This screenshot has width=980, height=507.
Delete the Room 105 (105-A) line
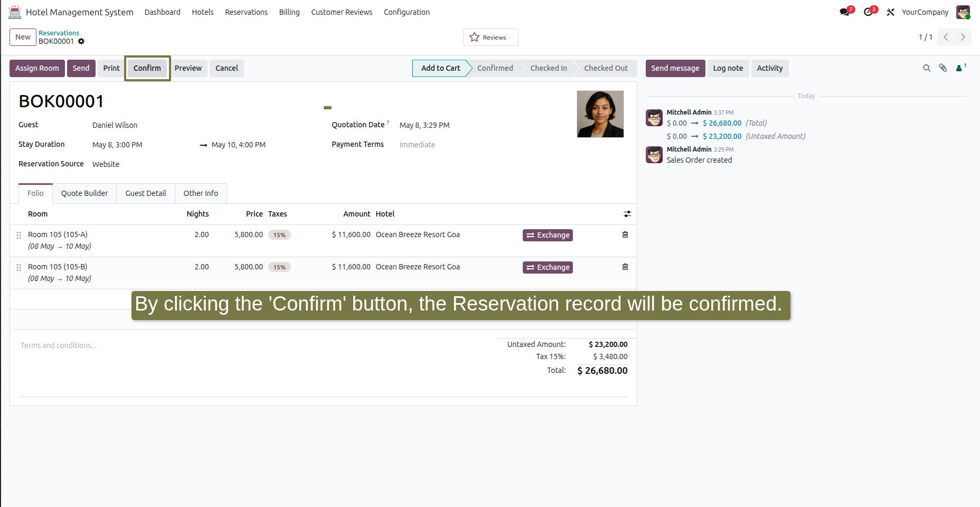(x=625, y=234)
